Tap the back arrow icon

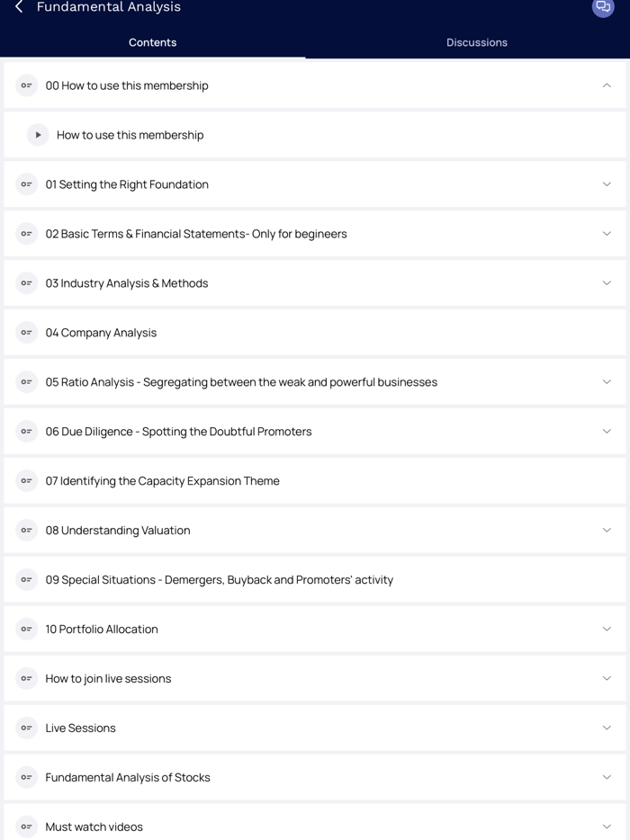coord(19,7)
